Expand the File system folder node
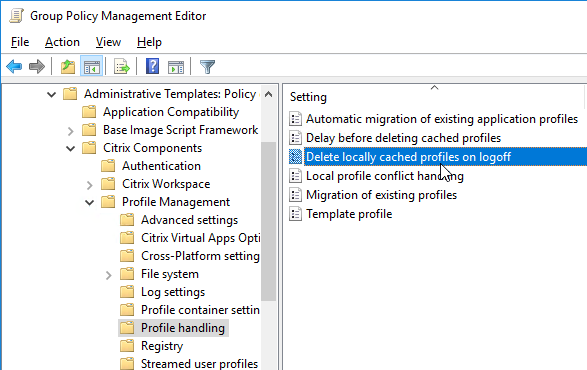 (109, 275)
